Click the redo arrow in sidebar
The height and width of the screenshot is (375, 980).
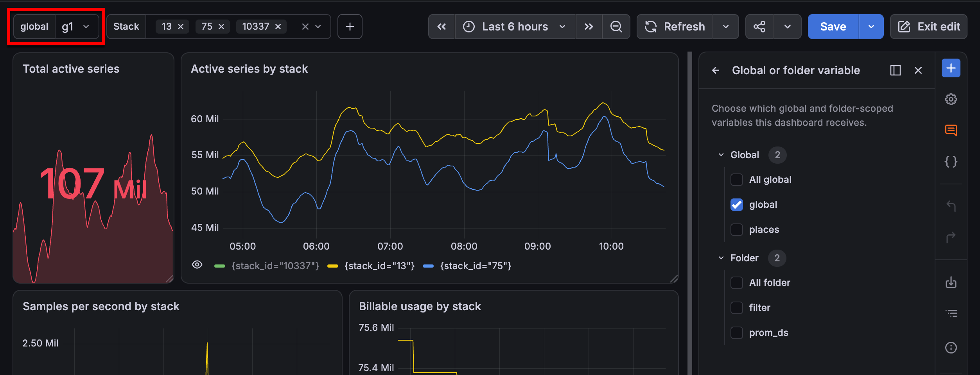(951, 237)
